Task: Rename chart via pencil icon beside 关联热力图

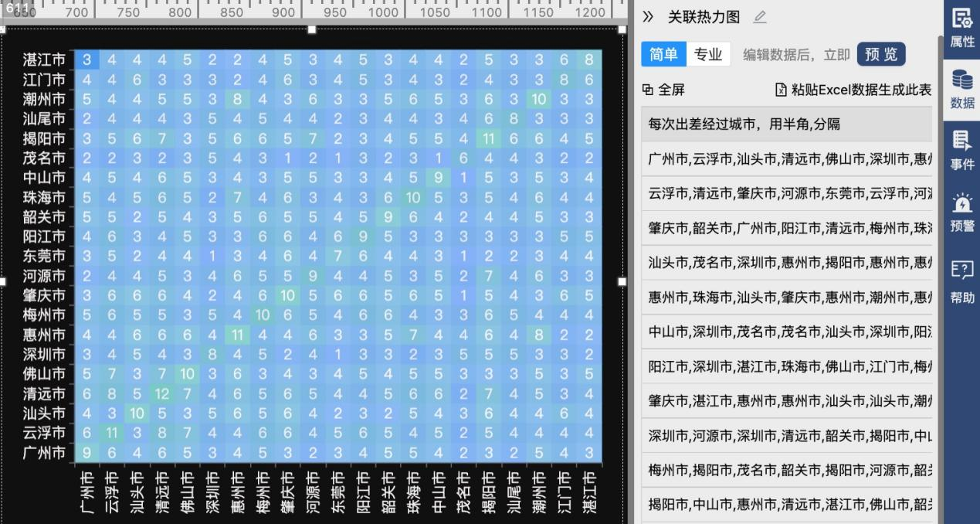Action: [760, 17]
